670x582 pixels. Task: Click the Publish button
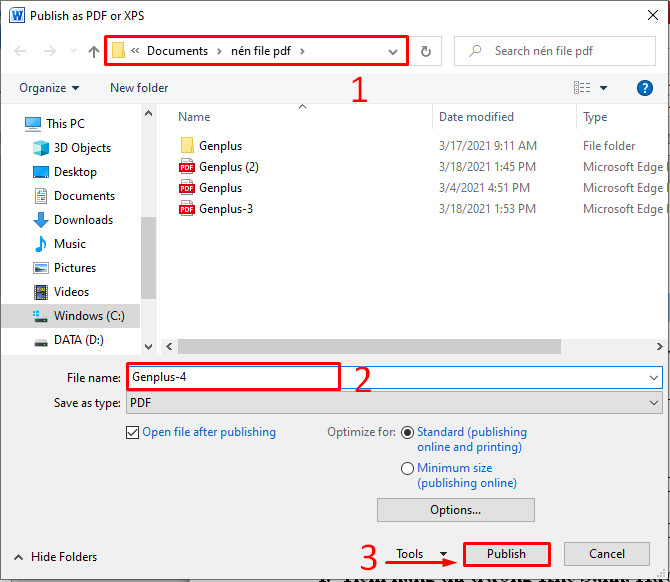click(506, 554)
